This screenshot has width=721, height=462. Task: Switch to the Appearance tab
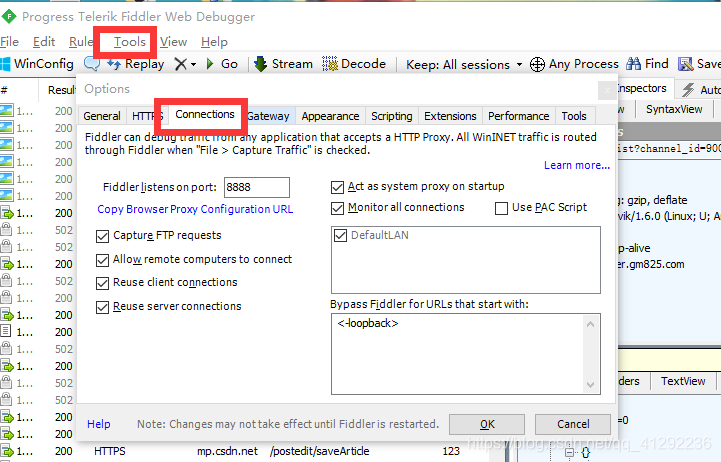330,116
